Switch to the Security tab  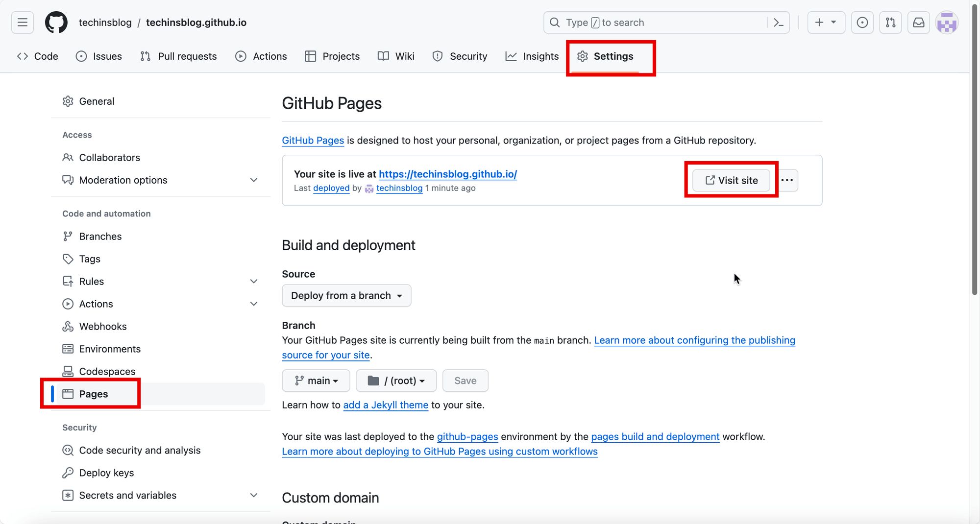point(460,56)
